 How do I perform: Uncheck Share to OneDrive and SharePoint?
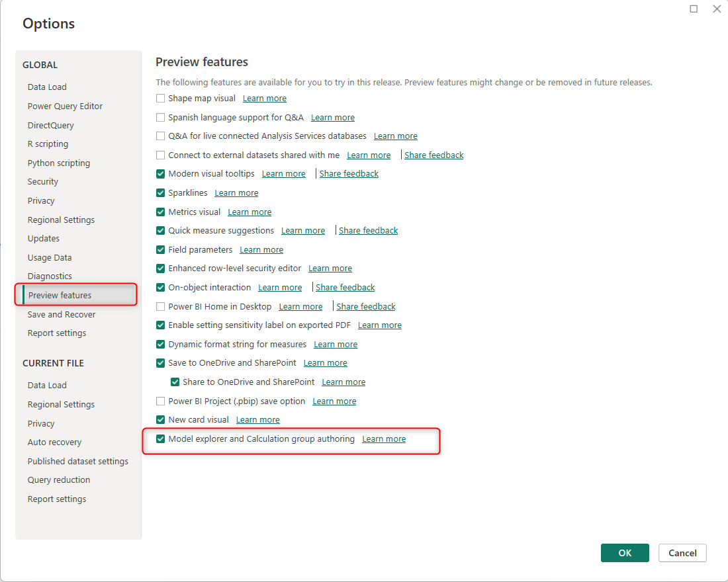(x=175, y=382)
